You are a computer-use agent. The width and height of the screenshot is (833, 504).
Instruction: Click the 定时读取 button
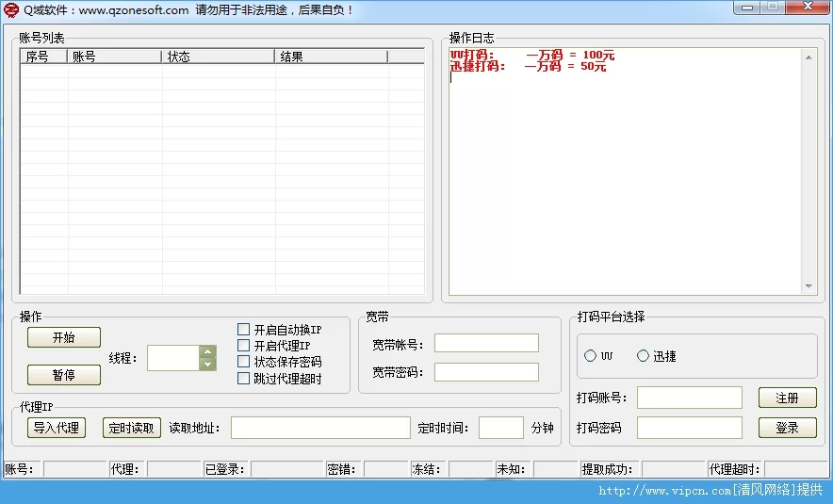(x=131, y=428)
